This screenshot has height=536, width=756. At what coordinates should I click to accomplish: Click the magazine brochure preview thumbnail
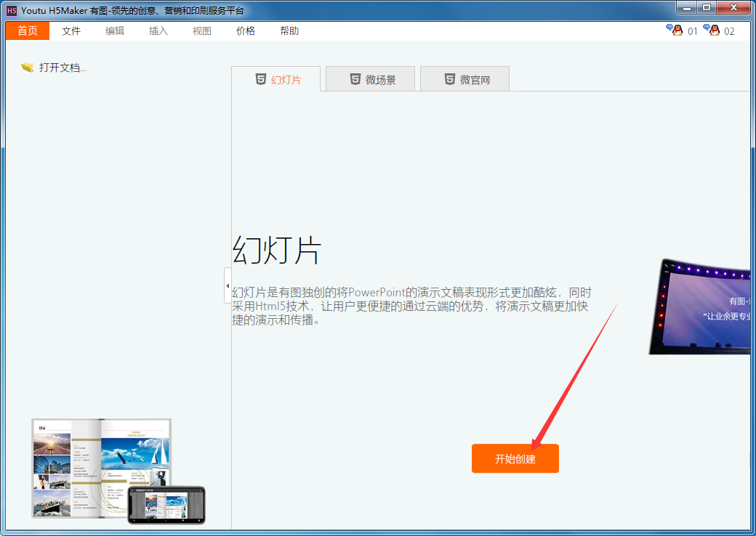(x=101, y=468)
